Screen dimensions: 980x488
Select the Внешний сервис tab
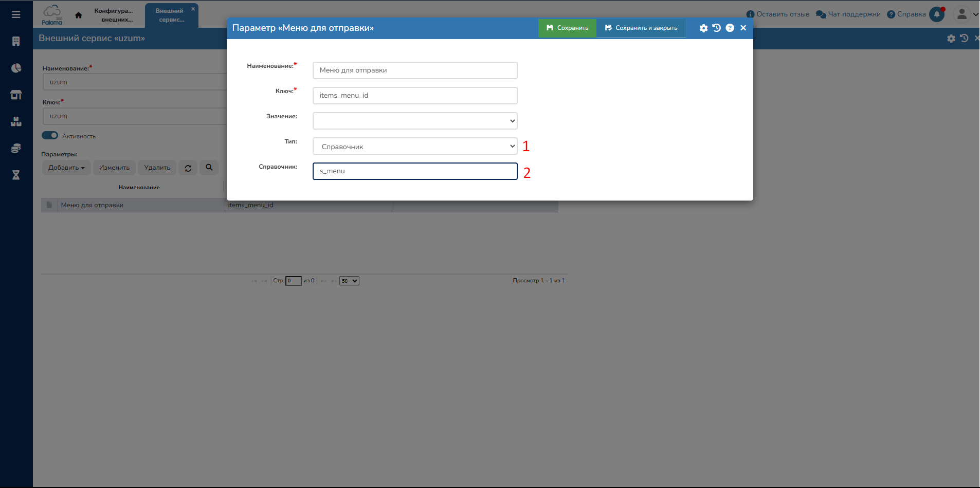click(170, 15)
